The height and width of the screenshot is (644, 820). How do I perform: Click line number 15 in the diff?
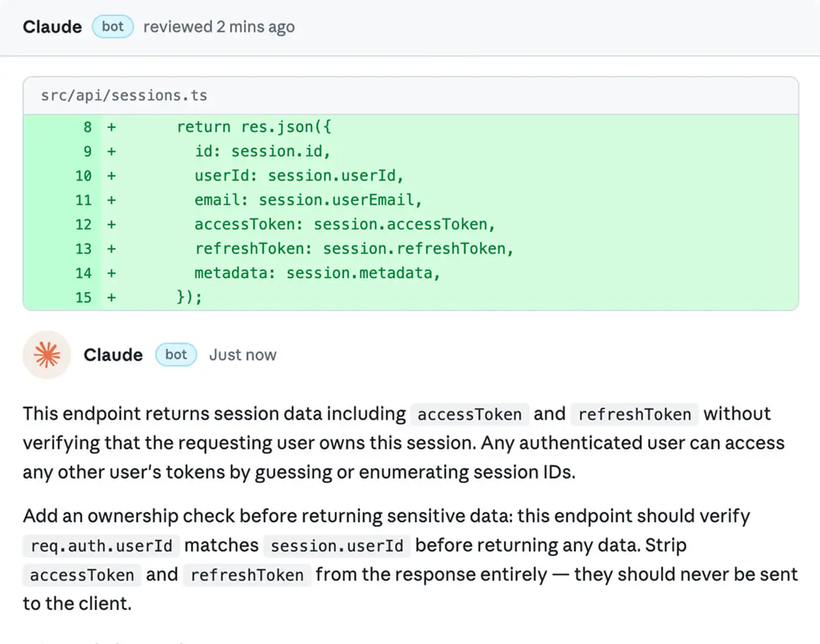pyautogui.click(x=84, y=298)
